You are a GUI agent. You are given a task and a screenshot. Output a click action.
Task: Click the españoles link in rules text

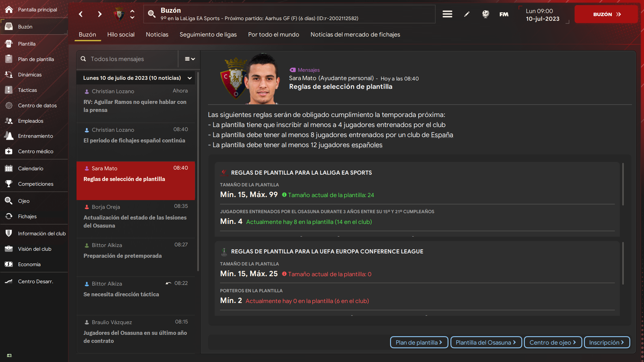367,145
